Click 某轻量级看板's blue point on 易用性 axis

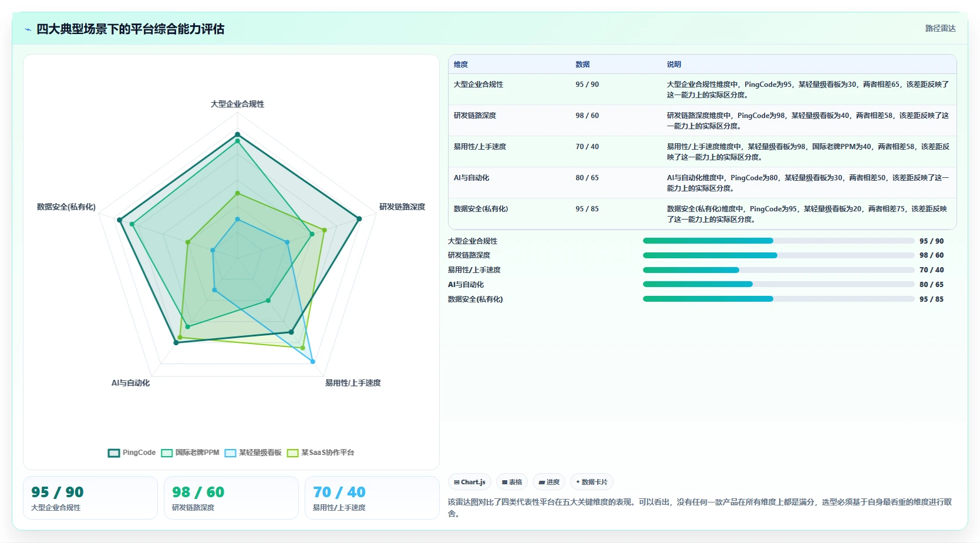tap(312, 362)
